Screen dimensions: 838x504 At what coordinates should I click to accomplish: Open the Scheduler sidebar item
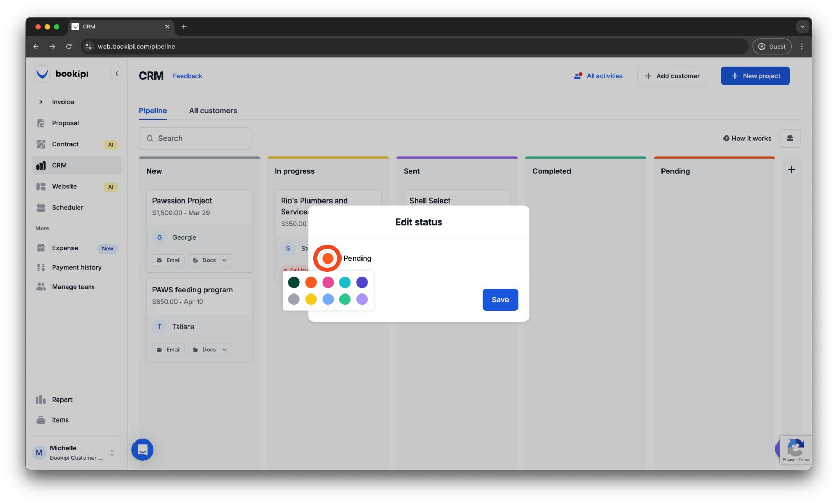[77, 207]
